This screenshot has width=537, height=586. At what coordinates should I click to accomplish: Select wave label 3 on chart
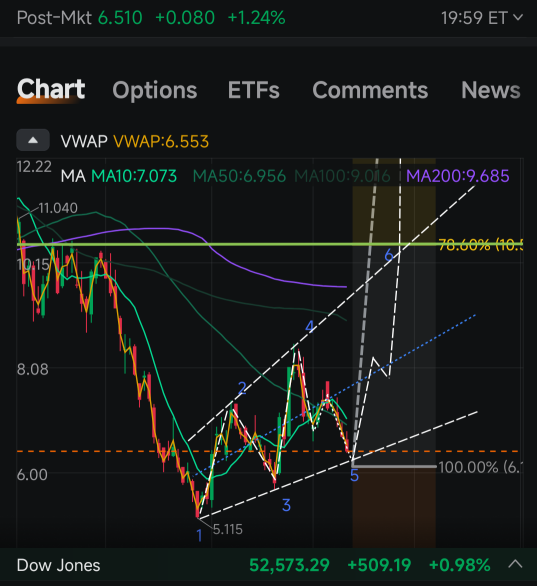[x=286, y=505]
